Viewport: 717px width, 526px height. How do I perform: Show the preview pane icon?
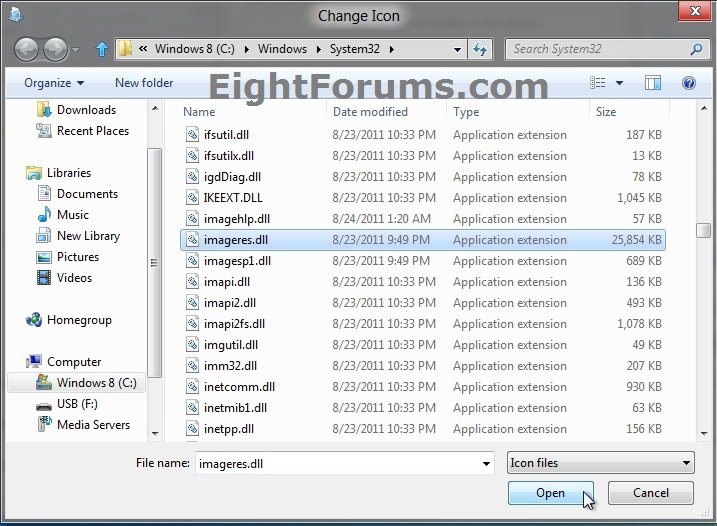tap(652, 83)
